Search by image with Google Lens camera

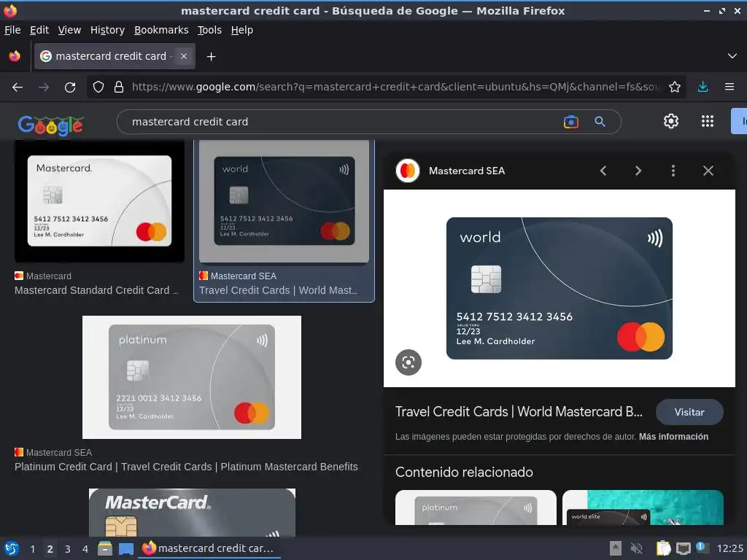click(x=570, y=122)
